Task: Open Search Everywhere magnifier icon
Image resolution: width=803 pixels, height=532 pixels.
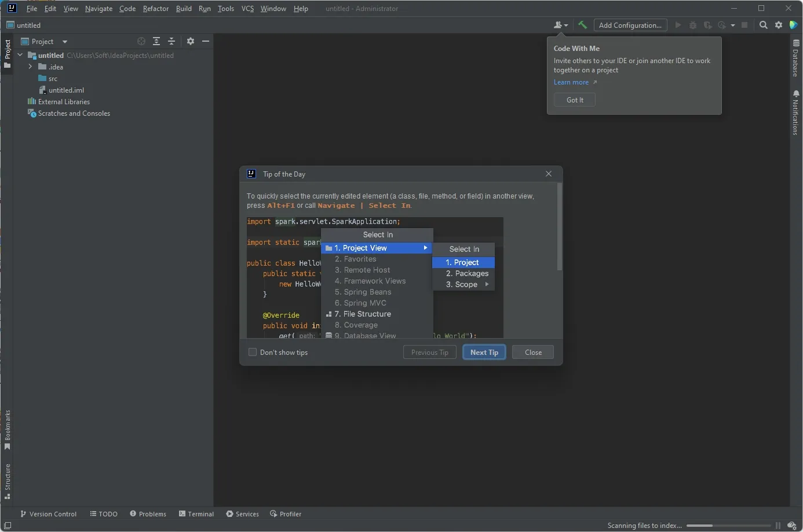Action: pyautogui.click(x=764, y=25)
